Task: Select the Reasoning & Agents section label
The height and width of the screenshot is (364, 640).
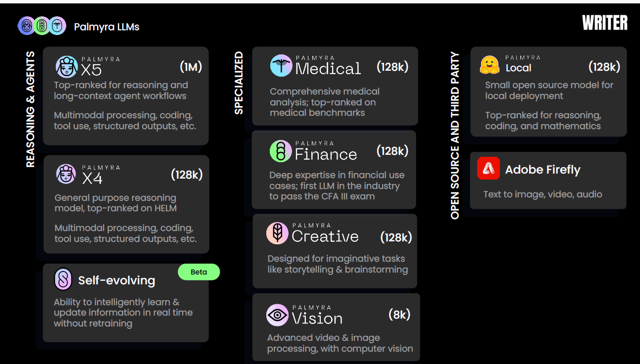Action: point(31,109)
